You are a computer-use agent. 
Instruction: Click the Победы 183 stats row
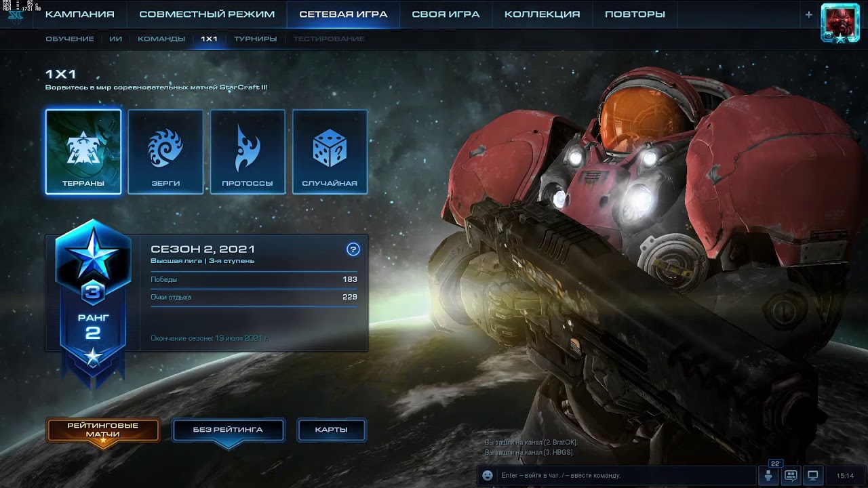pyautogui.click(x=254, y=279)
